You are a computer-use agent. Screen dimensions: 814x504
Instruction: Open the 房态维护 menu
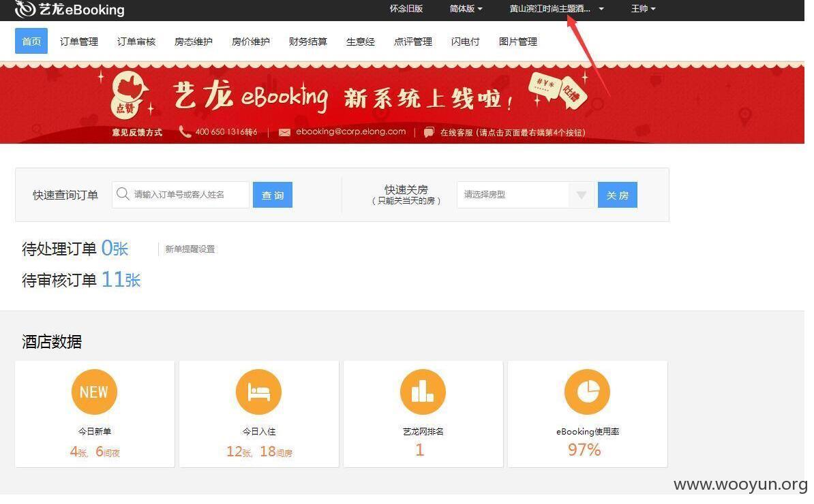(x=193, y=42)
